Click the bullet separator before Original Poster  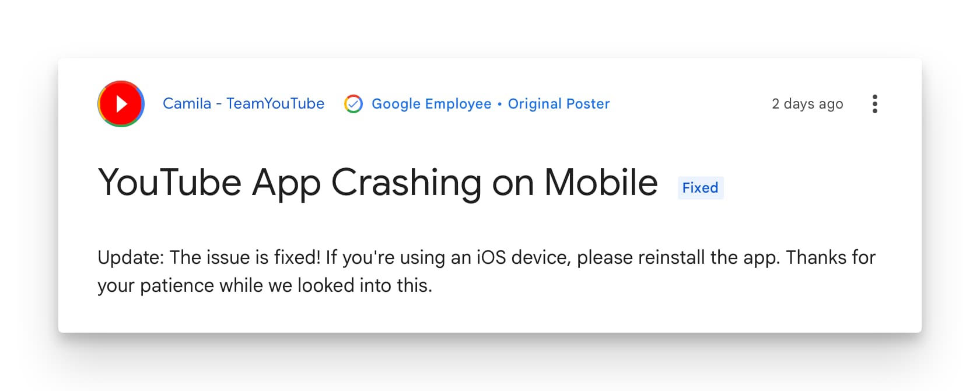499,104
